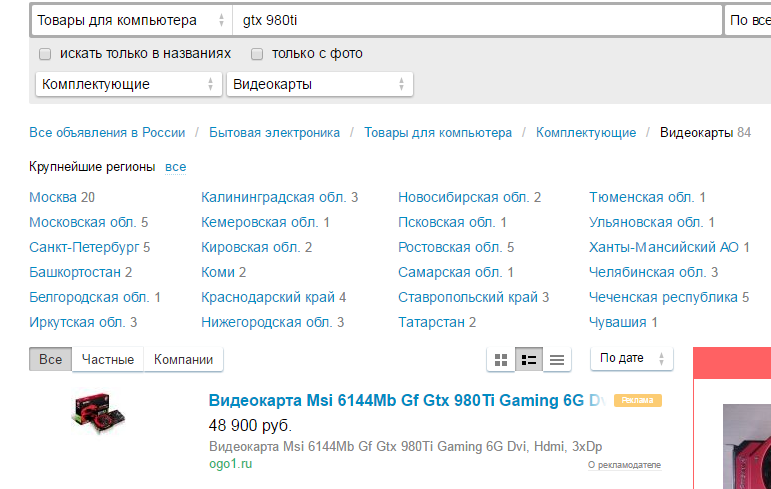Image resolution: width=771 pixels, height=489 pixels.
Task: Show all regions via 'все' link
Action: pyautogui.click(x=176, y=167)
